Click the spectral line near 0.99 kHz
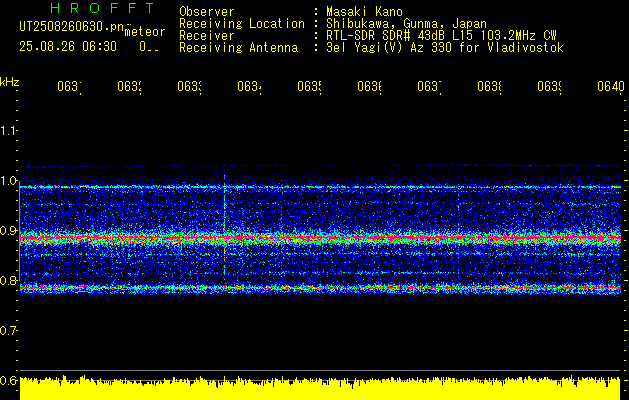The height and width of the screenshot is (400, 629). tap(320, 187)
